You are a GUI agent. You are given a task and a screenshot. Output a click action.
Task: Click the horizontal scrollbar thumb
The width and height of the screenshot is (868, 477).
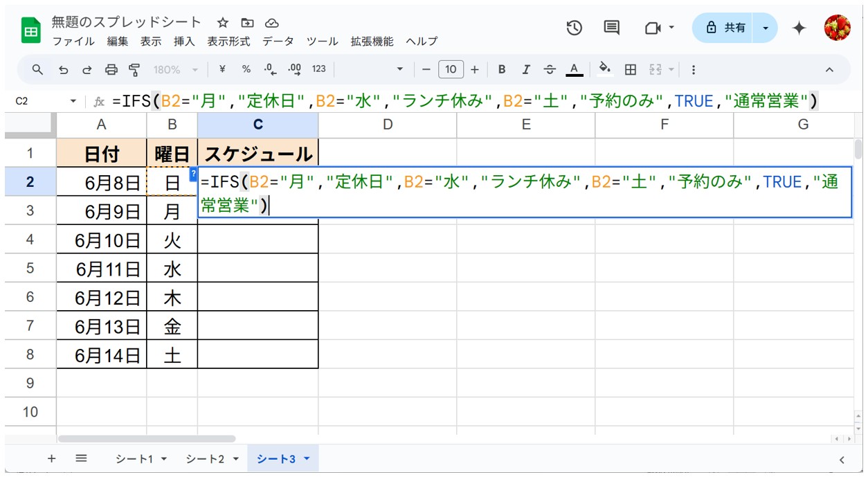(x=147, y=438)
